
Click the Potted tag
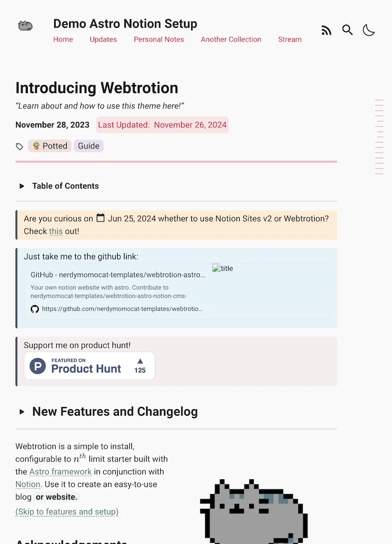tap(50, 146)
